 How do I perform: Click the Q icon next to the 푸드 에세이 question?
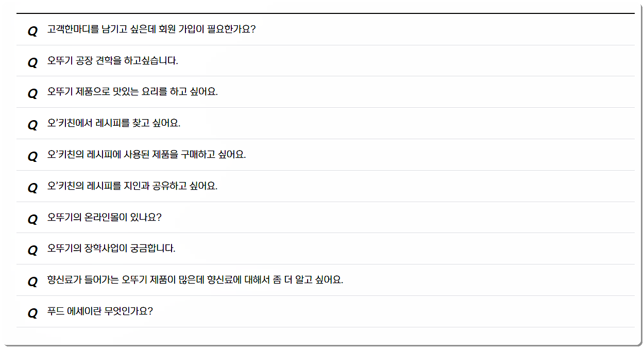[x=32, y=311]
